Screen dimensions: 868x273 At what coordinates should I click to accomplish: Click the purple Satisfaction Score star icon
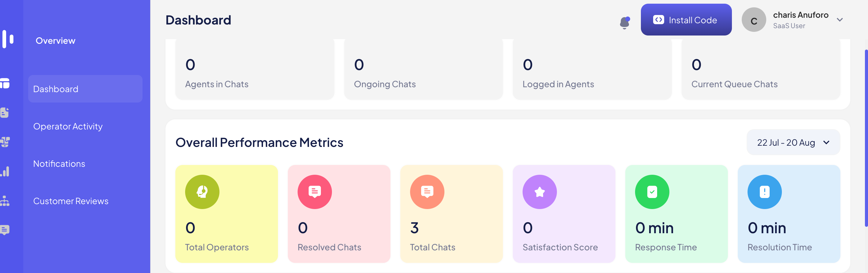coord(539,192)
